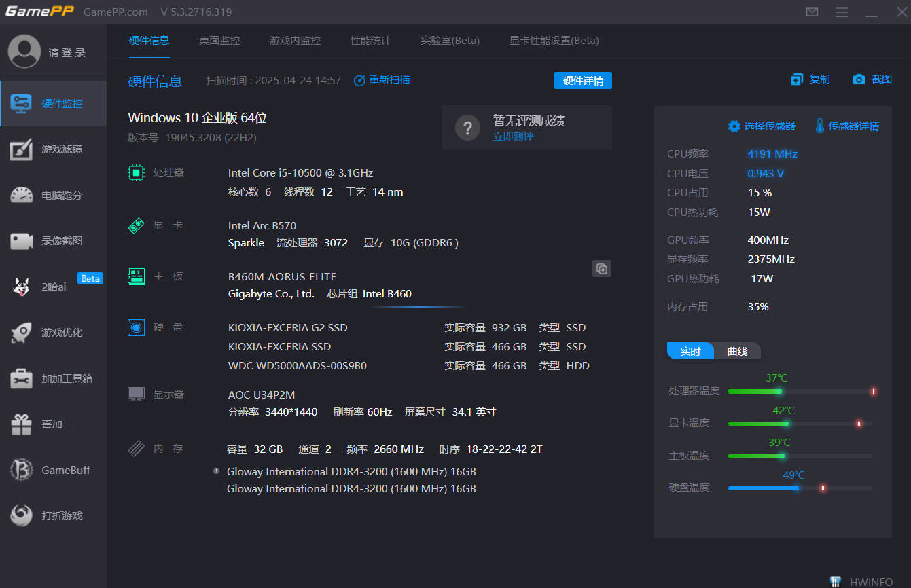The image size is (911, 588).
Task: Open 喜加一 gift icon
Action: coord(21,424)
